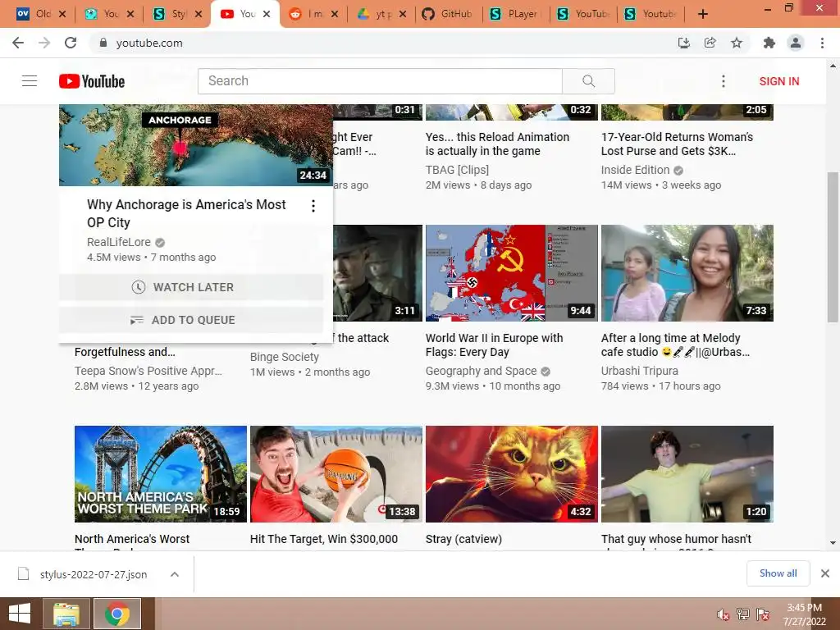This screenshot has width=840, height=630.
Task: Click WATCH LATER on Anchorage video
Action: [x=191, y=287]
